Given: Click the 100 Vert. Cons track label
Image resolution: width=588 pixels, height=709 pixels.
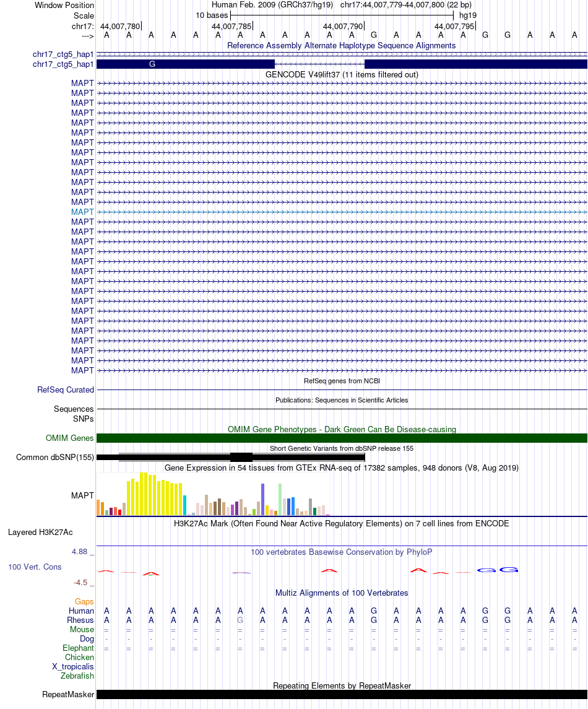Looking at the screenshot, I should coord(35,567).
